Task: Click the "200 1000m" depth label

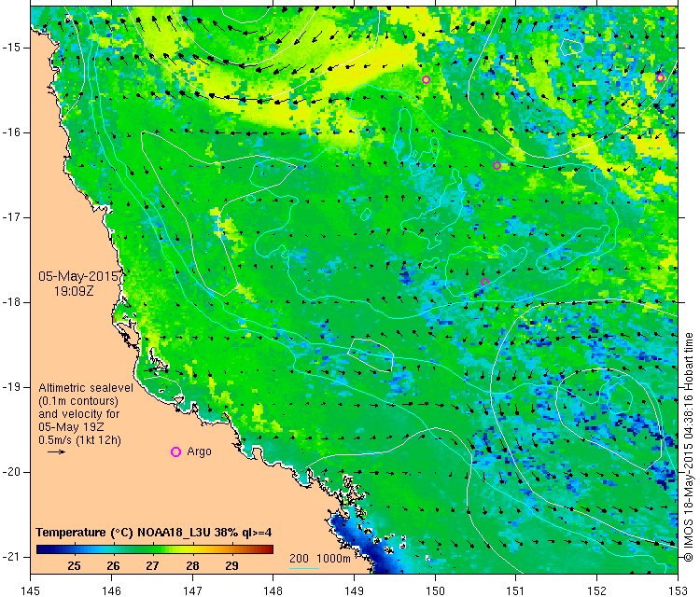Action: (319, 558)
